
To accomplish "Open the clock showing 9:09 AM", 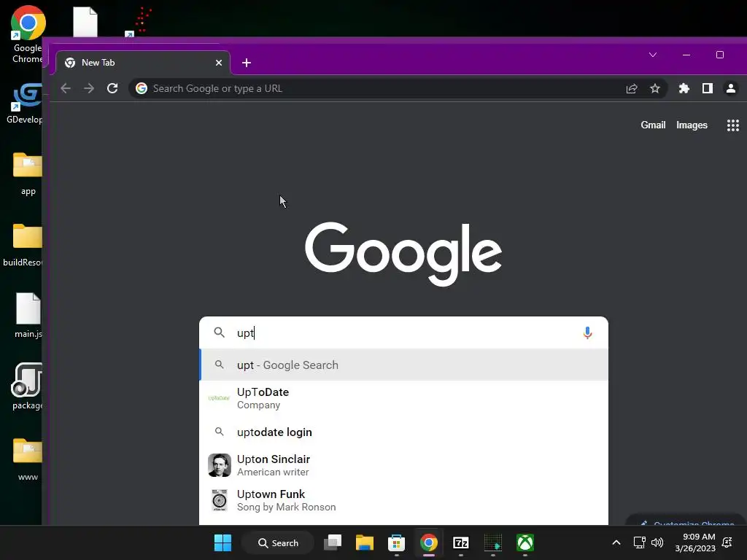I will [695, 542].
